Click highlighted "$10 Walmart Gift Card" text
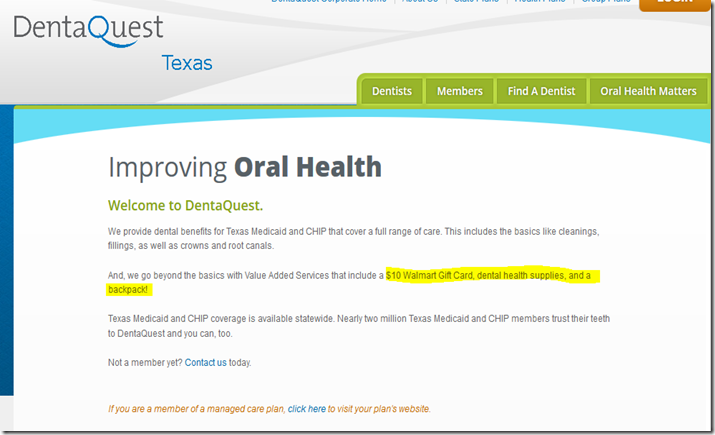This screenshot has width=715, height=435. point(429,275)
